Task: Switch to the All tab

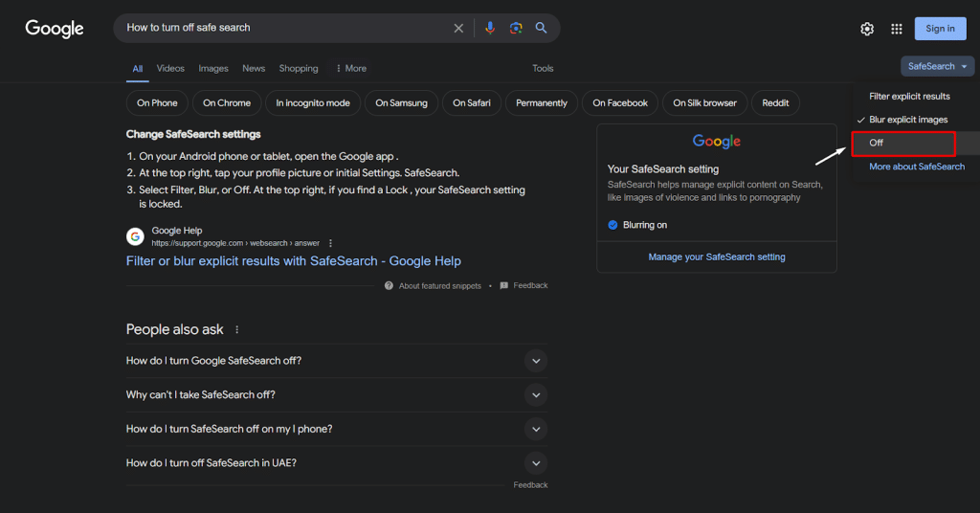Action: coord(138,69)
